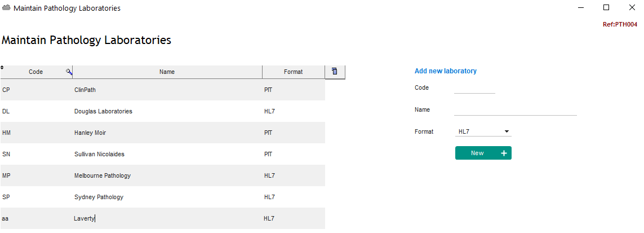Select the Douglas Laboratories row
644x233 pixels.
click(163, 111)
